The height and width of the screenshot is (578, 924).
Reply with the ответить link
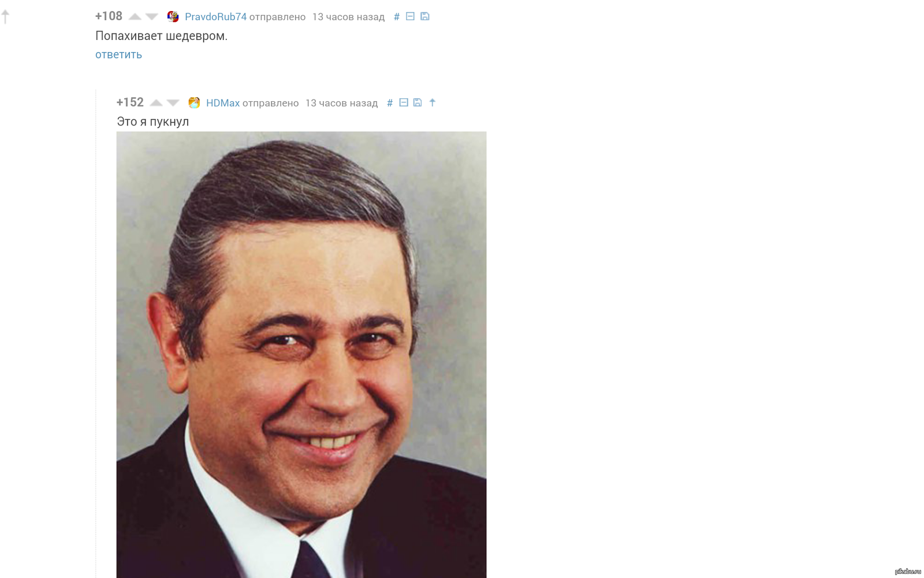coord(118,54)
